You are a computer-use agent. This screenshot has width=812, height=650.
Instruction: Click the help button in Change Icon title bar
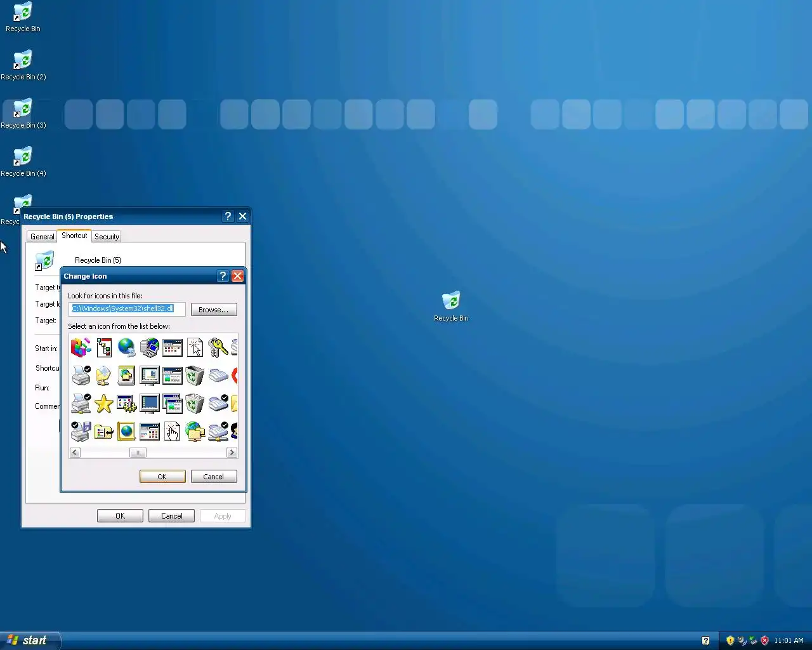click(223, 276)
